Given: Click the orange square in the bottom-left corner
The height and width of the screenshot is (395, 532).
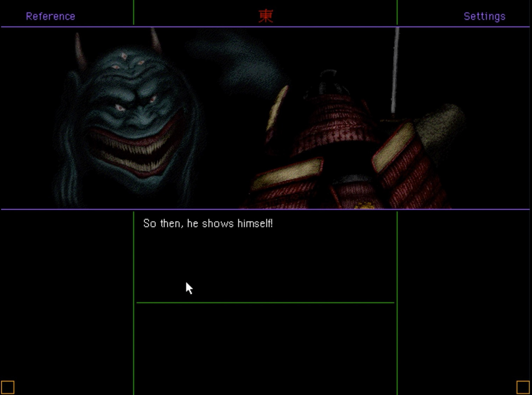Looking at the screenshot, I should (8, 387).
